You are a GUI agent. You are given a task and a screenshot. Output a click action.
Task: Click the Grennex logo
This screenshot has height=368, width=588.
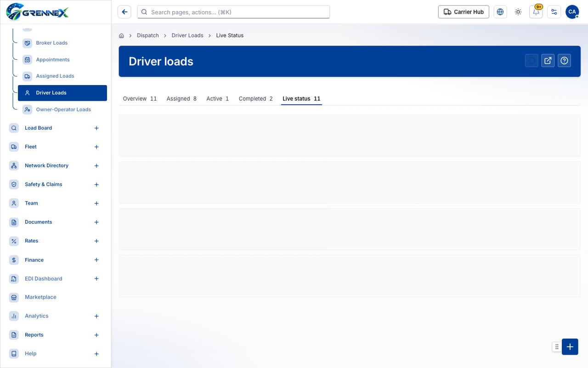(x=37, y=12)
